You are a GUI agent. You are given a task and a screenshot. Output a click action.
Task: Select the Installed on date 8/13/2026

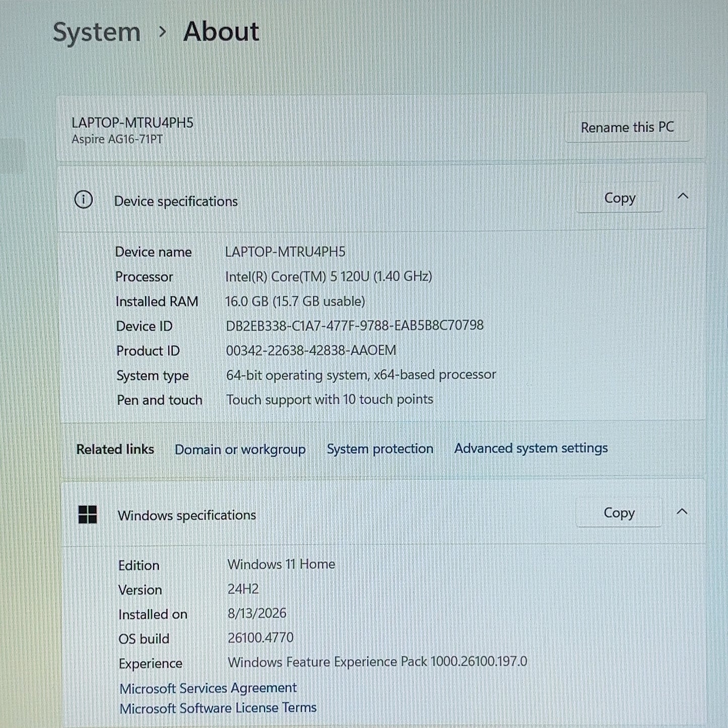click(x=257, y=613)
